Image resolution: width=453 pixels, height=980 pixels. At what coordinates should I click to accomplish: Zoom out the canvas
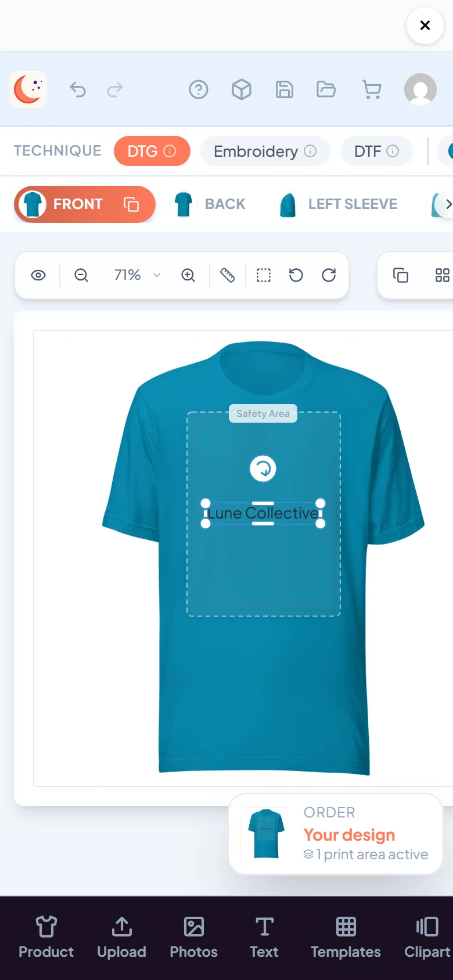81,275
